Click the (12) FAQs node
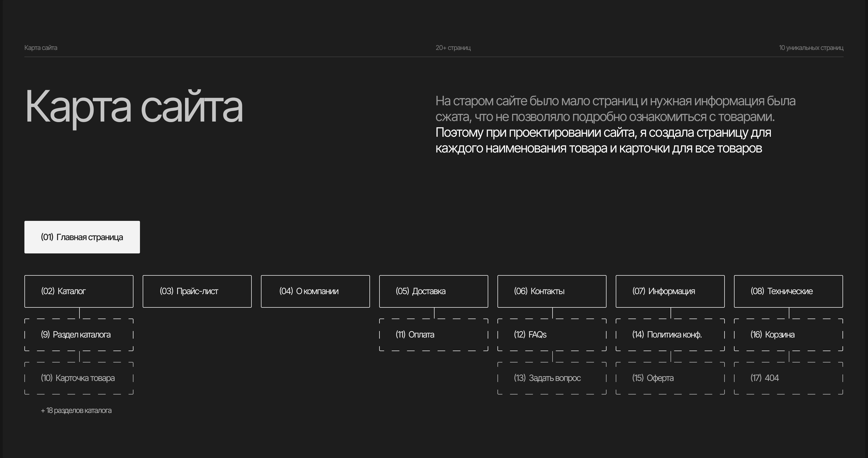This screenshot has width=868, height=458. coord(552,335)
